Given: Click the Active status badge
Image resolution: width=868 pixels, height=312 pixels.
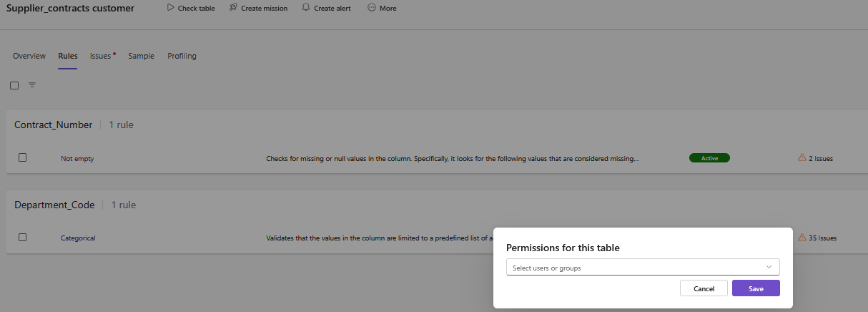Looking at the screenshot, I should coord(709,158).
